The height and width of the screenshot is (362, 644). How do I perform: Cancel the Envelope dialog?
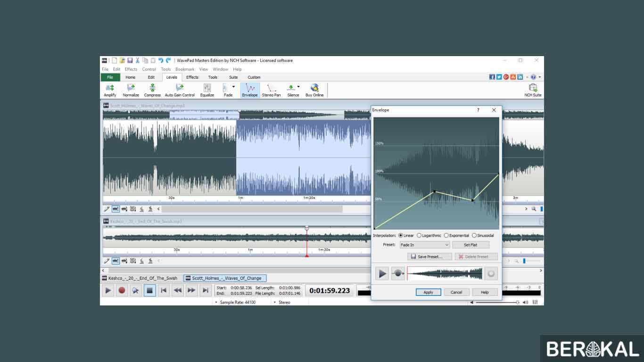(x=456, y=292)
